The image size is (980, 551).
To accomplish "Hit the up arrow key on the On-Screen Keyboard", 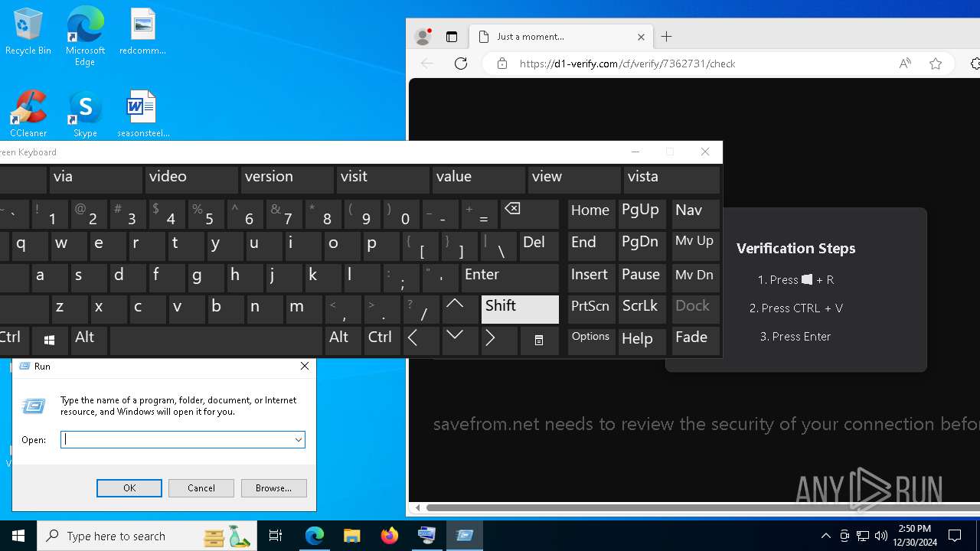I will pos(459,308).
